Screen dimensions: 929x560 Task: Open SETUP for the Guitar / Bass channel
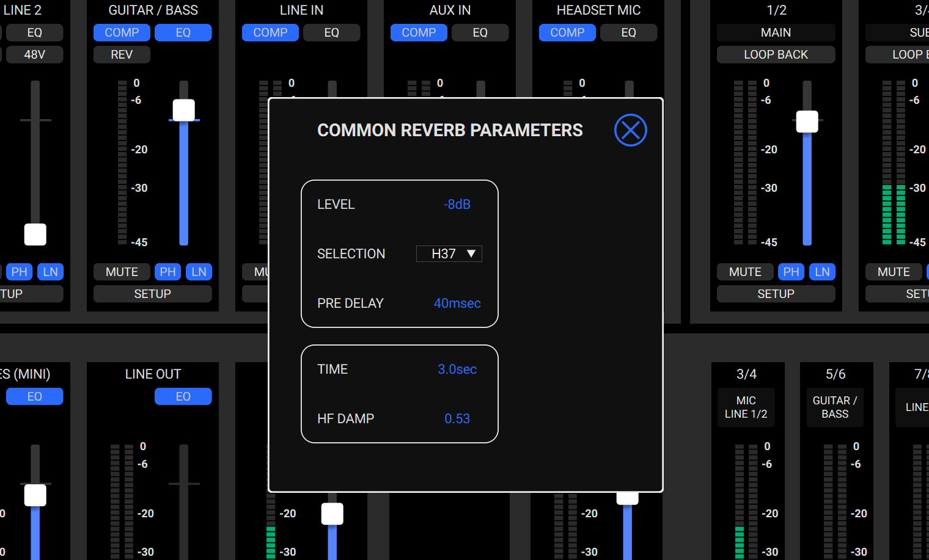click(x=152, y=294)
